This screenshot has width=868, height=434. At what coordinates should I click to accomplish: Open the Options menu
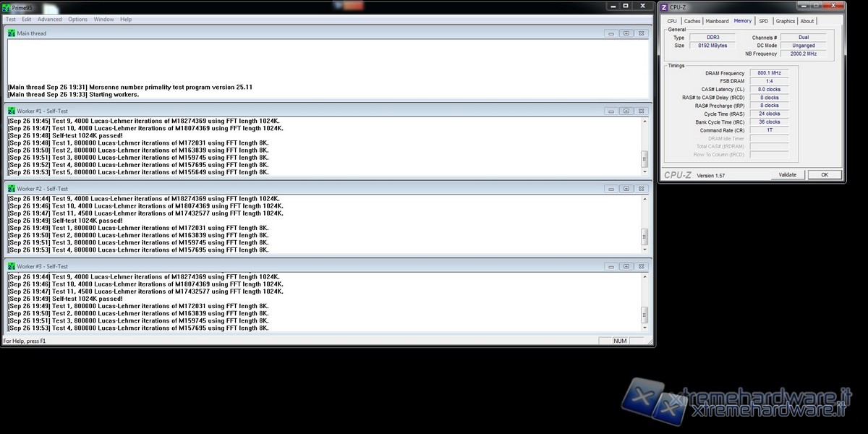[x=77, y=20]
